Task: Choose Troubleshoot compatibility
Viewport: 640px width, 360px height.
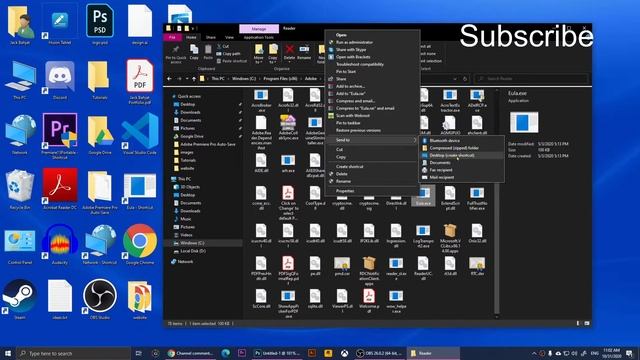Action: 372,64
